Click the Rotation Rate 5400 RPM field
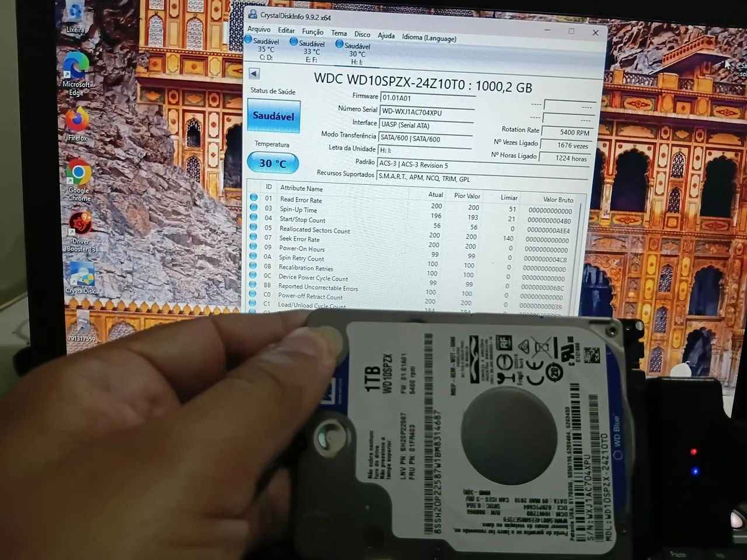 (x=567, y=132)
